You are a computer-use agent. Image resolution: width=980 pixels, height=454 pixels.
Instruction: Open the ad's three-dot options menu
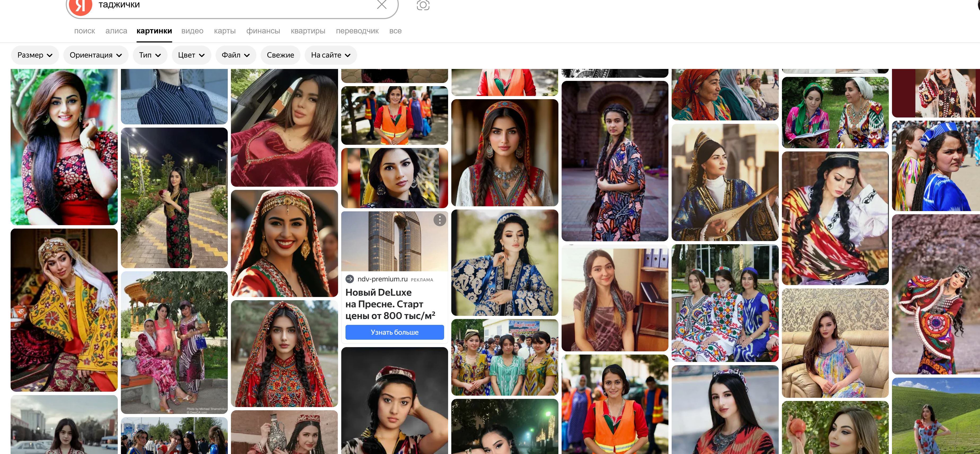439,220
